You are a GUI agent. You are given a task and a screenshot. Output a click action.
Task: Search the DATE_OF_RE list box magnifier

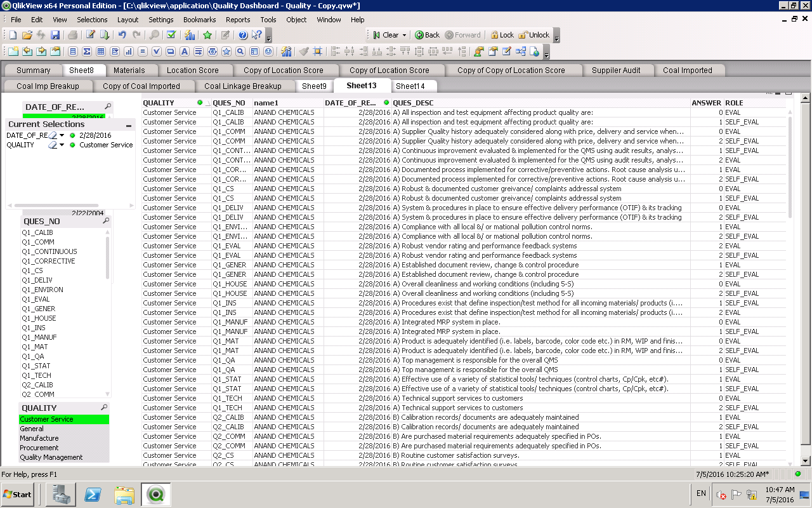pyautogui.click(x=108, y=107)
